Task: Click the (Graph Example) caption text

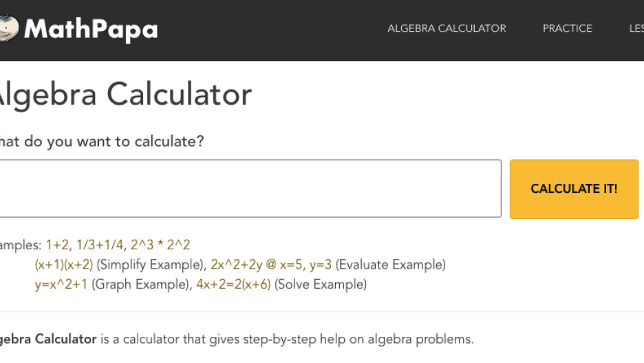Action: 142,284
